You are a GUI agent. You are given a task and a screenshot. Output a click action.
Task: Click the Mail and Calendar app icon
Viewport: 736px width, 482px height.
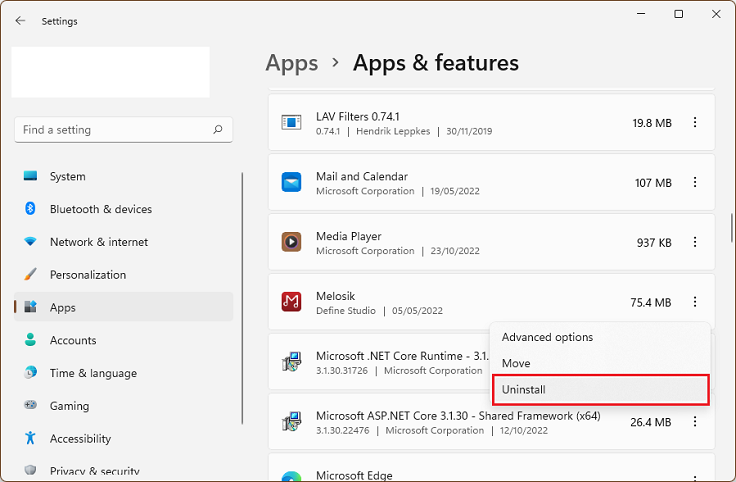(291, 182)
